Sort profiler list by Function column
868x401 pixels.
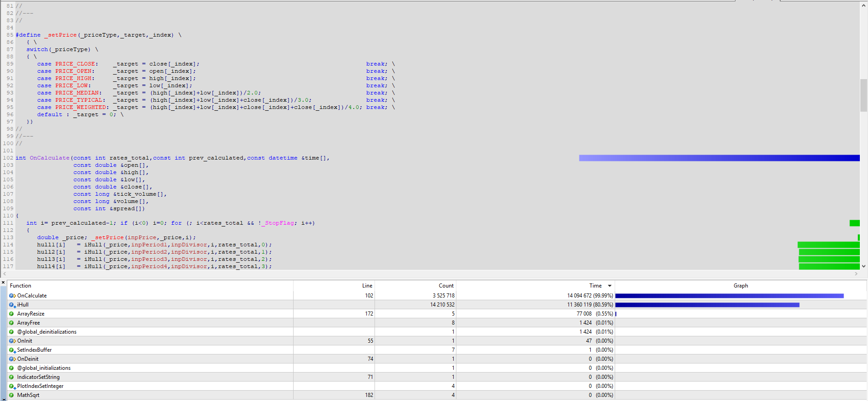pyautogui.click(x=21, y=286)
